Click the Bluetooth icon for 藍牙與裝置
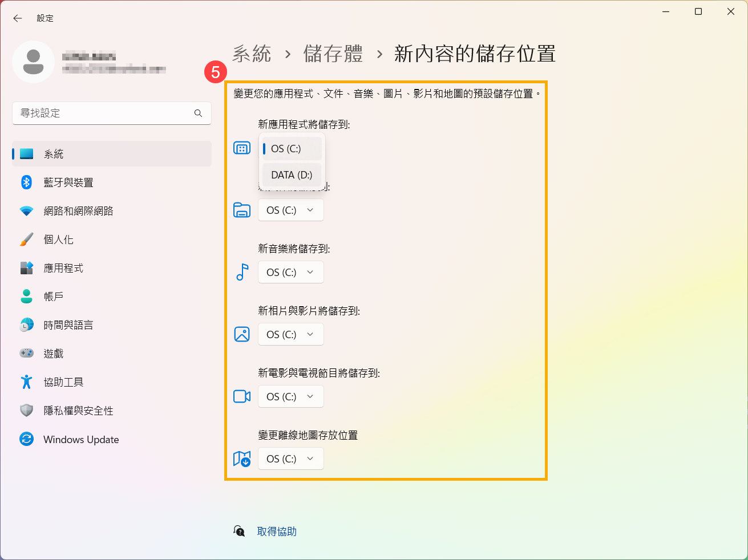Screen dimensions: 748x560 click(x=27, y=182)
